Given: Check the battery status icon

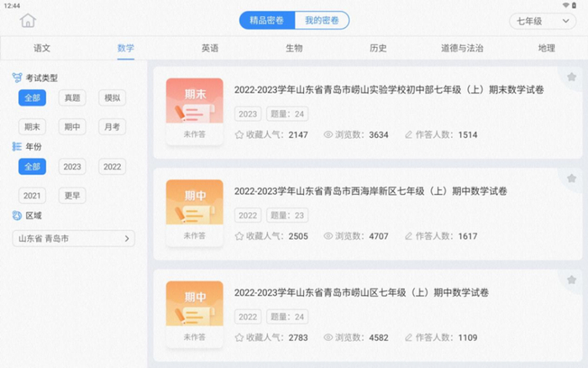Looking at the screenshot, I should tap(574, 5).
